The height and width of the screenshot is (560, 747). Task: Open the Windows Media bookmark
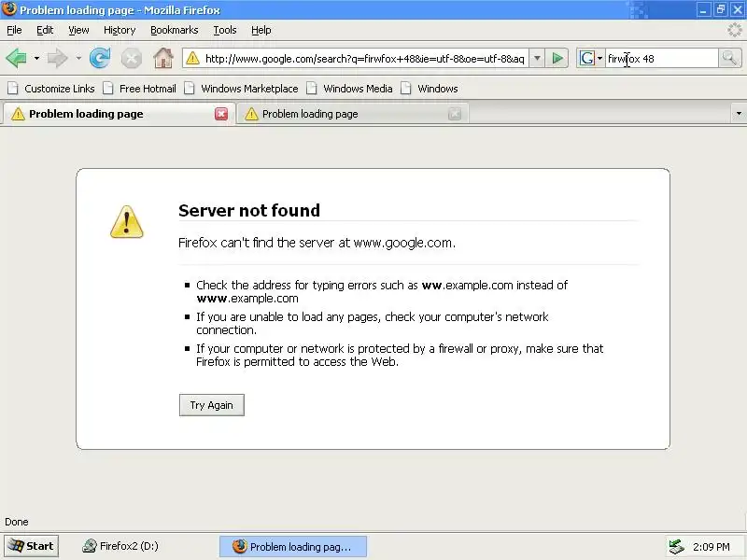pos(349,89)
